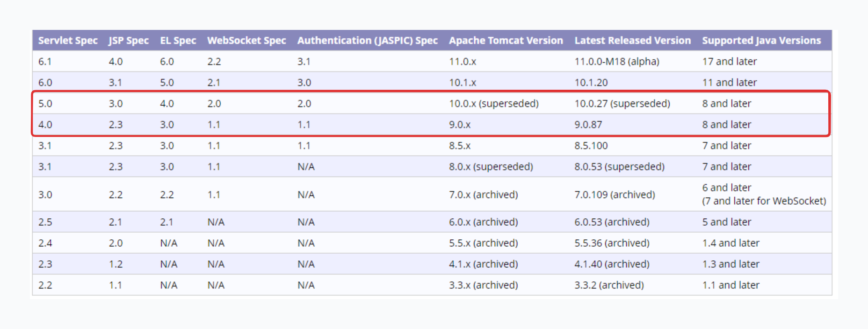868x329 pixels.
Task: Click the Latest Released Version header
Action: (633, 41)
